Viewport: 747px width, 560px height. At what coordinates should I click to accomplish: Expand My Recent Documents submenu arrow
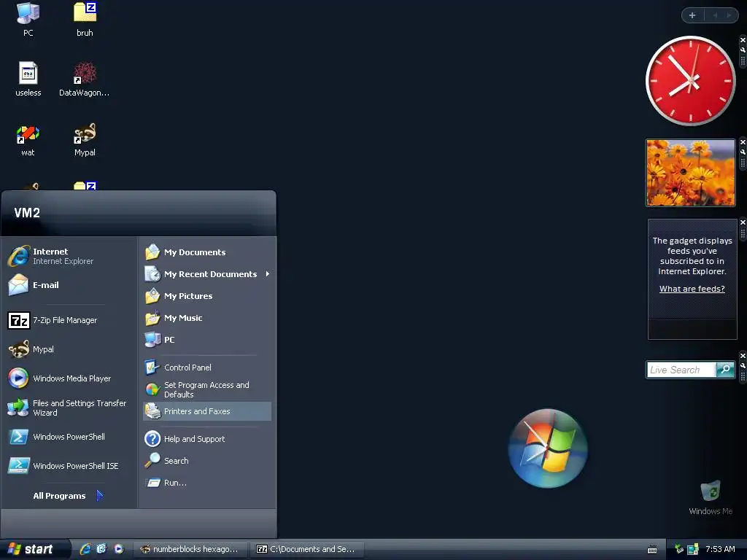(267, 274)
